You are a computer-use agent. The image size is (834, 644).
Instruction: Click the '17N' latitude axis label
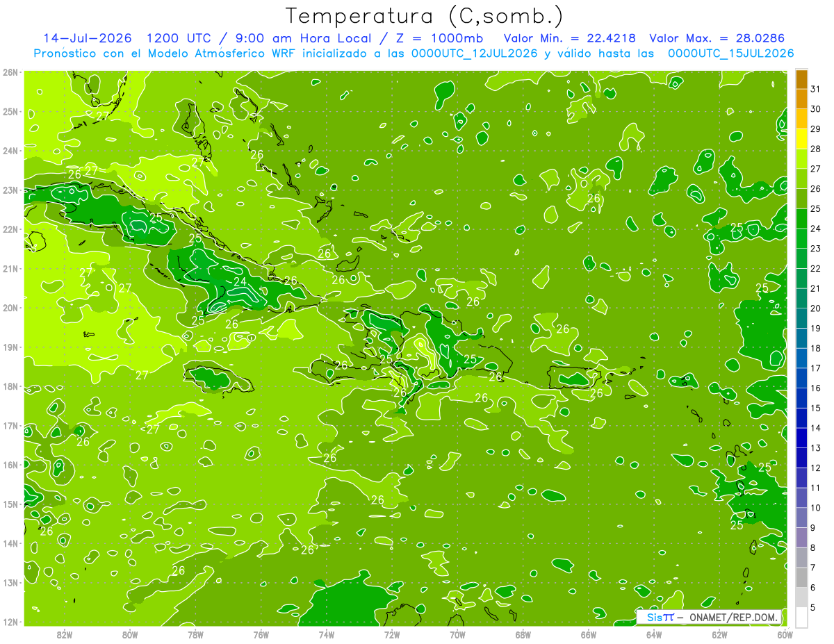pos(10,425)
